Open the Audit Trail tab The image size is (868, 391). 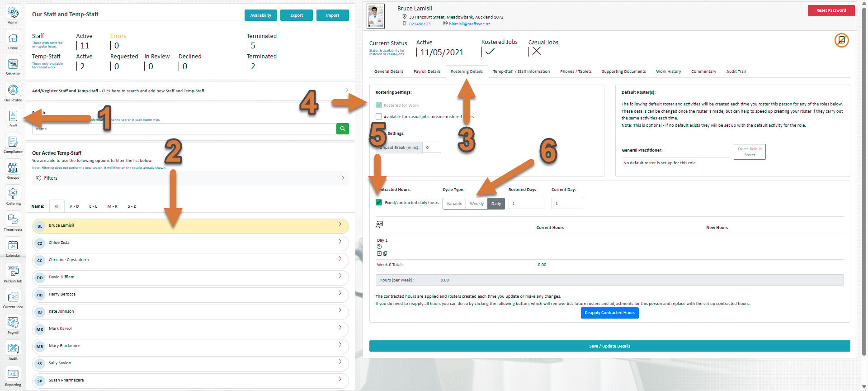[x=736, y=72]
